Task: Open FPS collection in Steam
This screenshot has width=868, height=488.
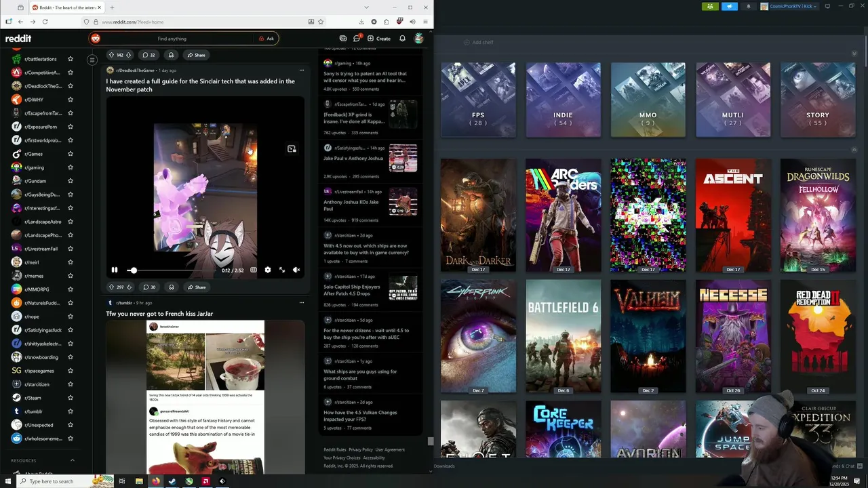Action: (478, 100)
